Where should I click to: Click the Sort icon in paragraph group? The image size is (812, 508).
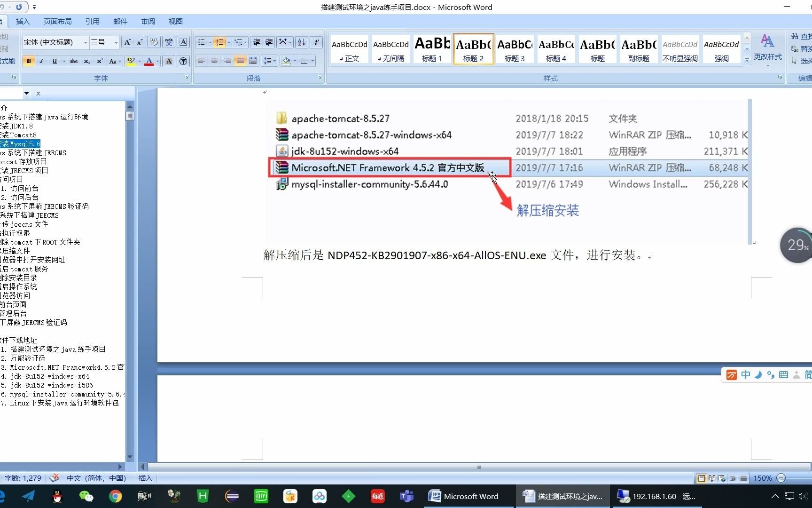pyautogui.click(x=301, y=42)
